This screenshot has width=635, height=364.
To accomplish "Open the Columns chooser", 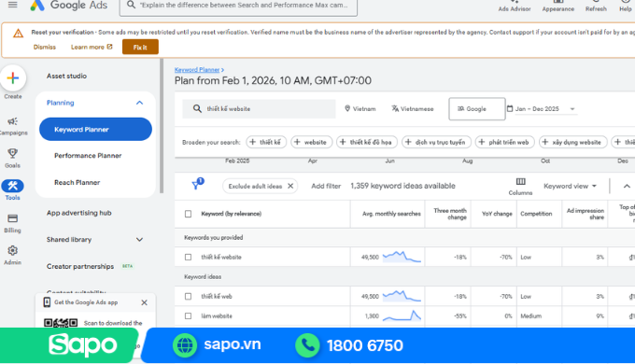I will click(520, 187).
